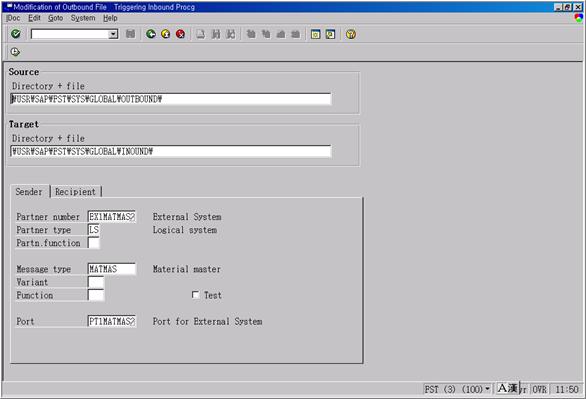The width and height of the screenshot is (586, 399).
Task: Select the Sender tab
Action: tap(29, 192)
